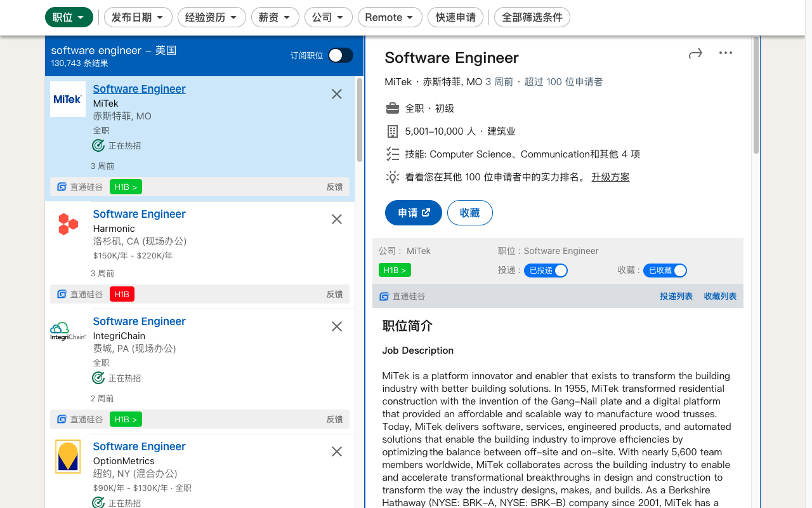This screenshot has width=812, height=508.
Task: Open the 发布日期 filter dropdown
Action: click(138, 17)
